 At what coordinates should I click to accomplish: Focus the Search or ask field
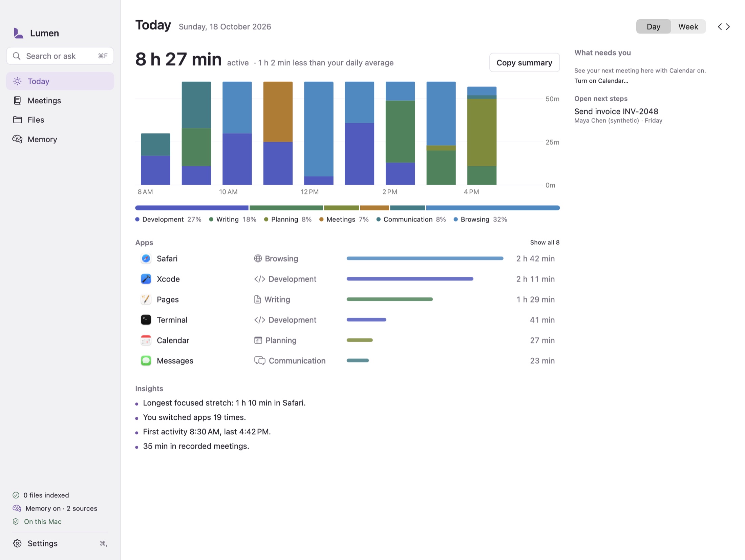[x=60, y=56]
